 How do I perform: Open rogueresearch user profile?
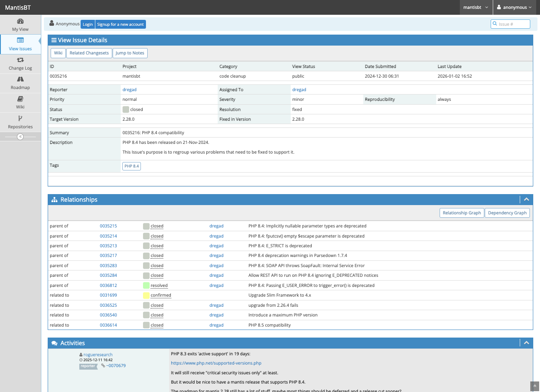click(98, 355)
